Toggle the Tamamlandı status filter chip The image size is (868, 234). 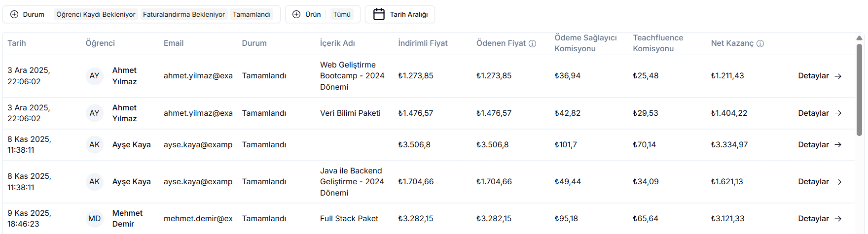tap(252, 14)
